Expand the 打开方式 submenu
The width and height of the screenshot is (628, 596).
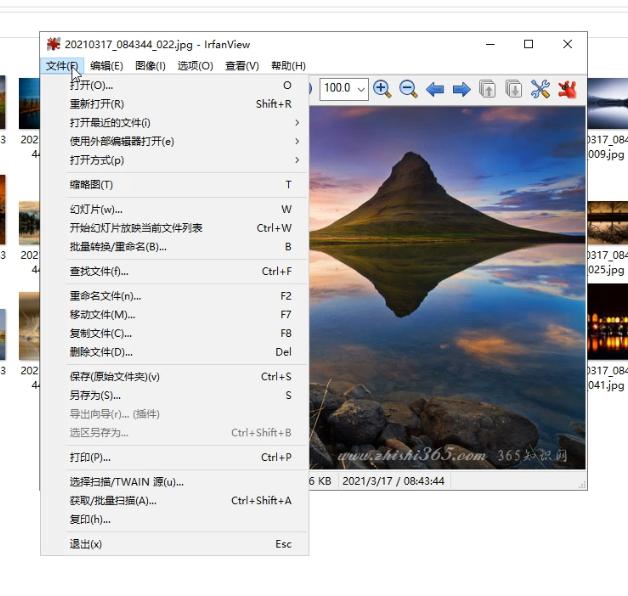point(175,160)
